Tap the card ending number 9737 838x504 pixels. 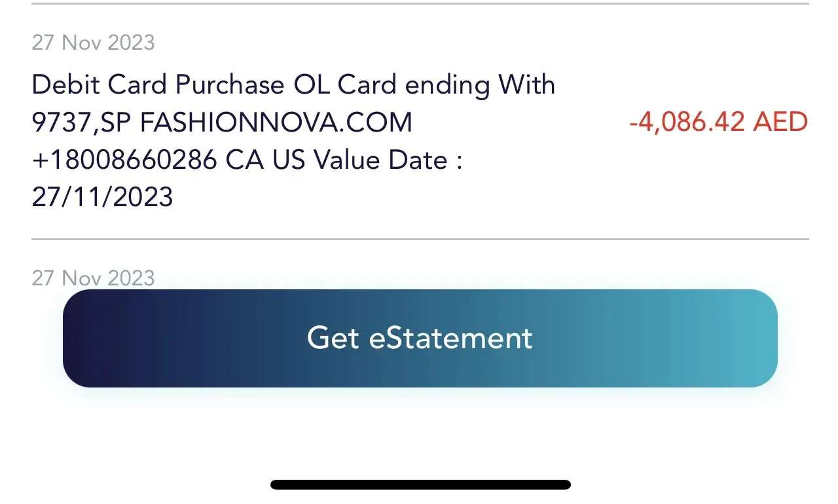coord(62,122)
